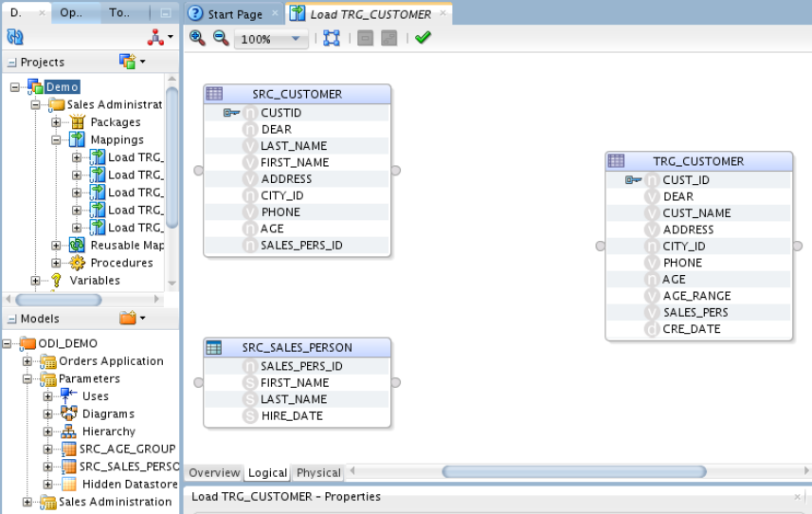Click the zoom out magnifier icon
Viewport: 812px width, 514px height.
click(x=221, y=38)
